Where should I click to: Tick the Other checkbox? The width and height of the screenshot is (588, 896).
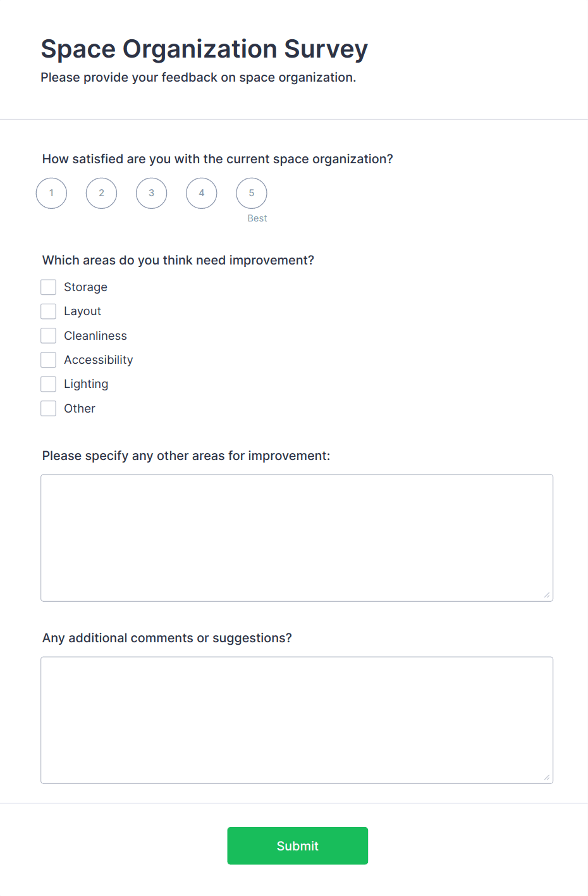click(x=48, y=408)
